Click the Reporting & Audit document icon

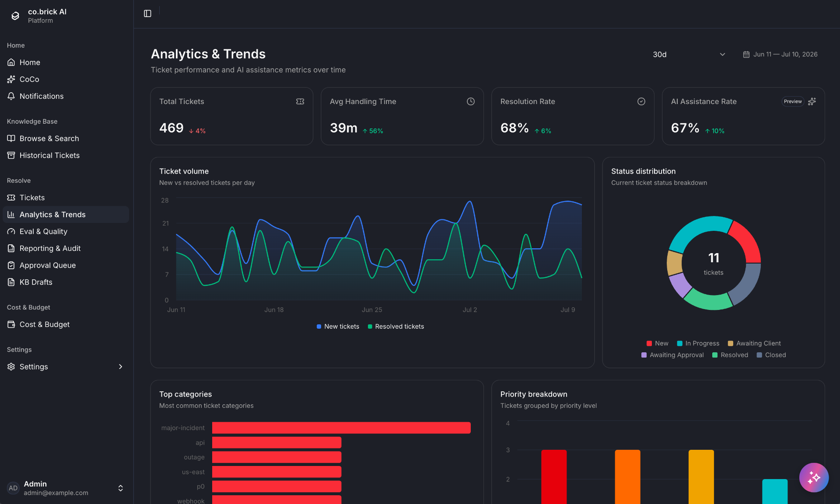tap(11, 248)
